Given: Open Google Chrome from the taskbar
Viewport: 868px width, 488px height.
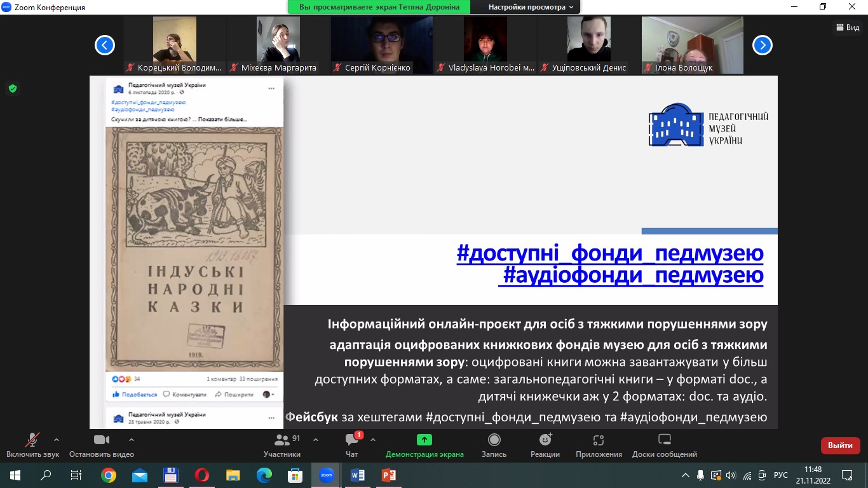Looking at the screenshot, I should pos(109,475).
